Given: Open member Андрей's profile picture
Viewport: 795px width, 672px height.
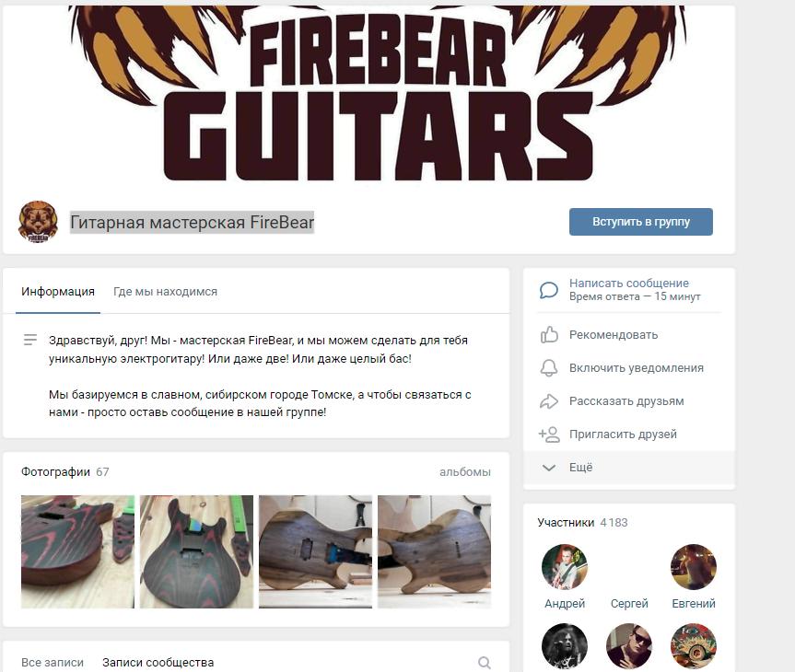Looking at the screenshot, I should coord(565,567).
